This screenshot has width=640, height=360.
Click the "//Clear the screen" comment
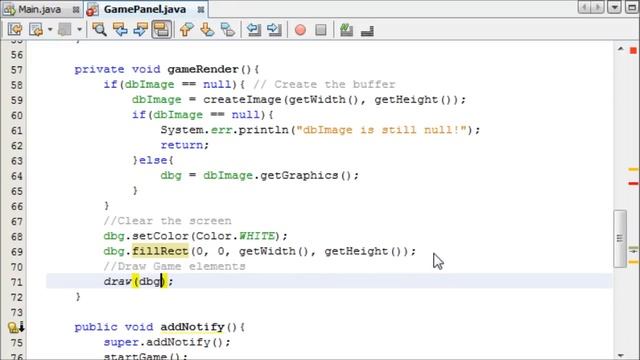tap(167, 221)
